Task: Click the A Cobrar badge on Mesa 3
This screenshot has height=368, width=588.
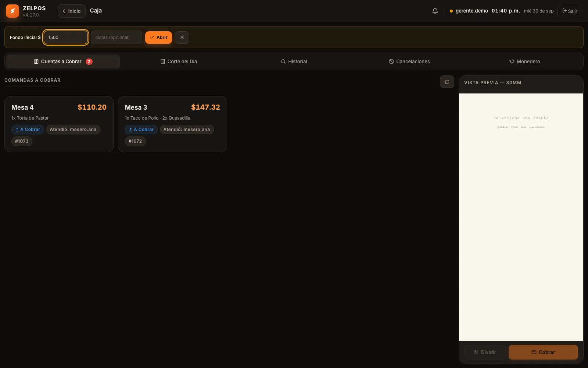Action: [x=141, y=130]
